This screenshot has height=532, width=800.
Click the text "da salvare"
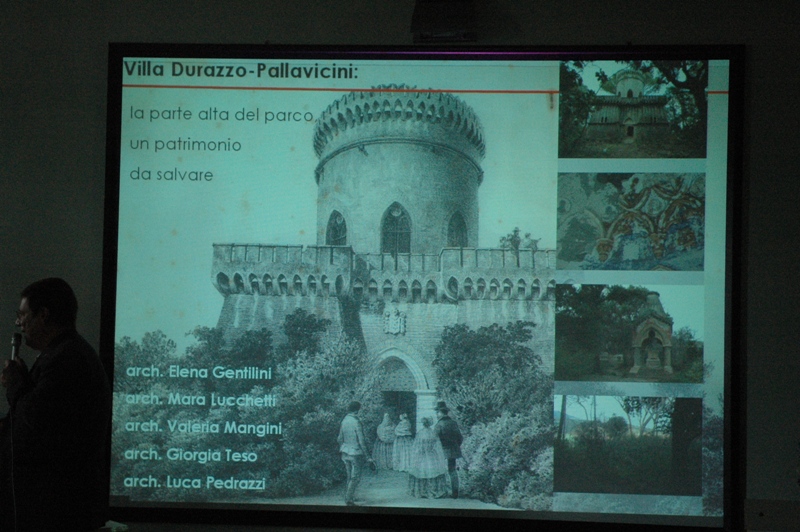pos(171,174)
